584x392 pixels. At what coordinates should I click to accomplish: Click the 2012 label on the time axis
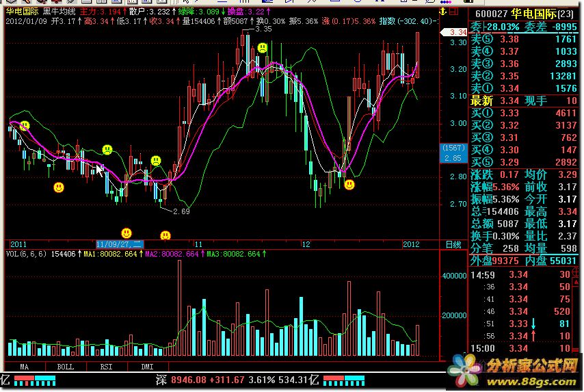click(x=411, y=244)
